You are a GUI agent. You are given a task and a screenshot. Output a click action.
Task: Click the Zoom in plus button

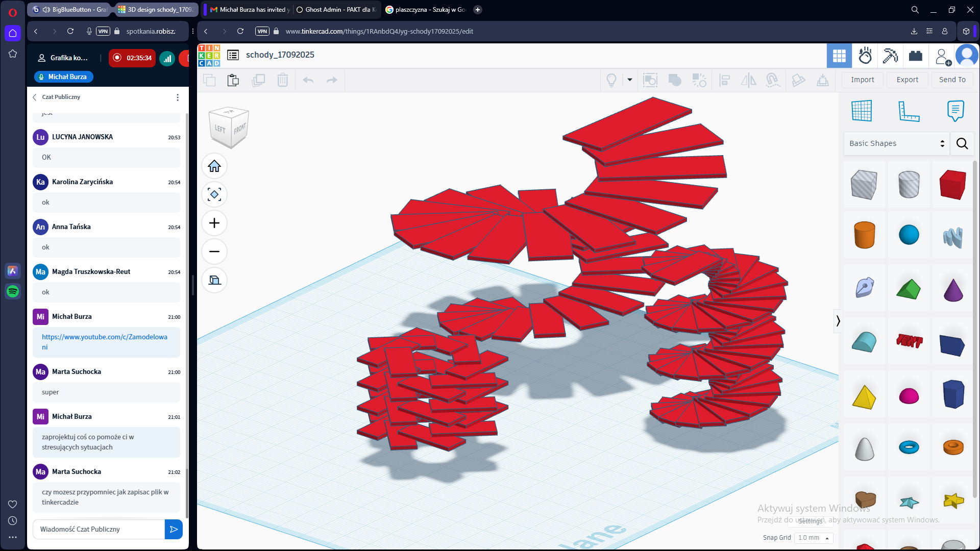tap(214, 223)
